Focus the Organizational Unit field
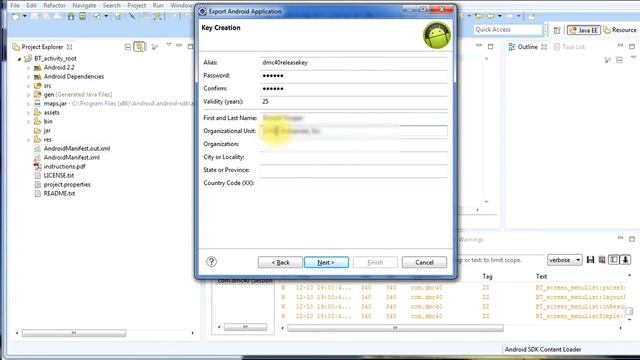This screenshot has width=640, height=360. point(353,131)
